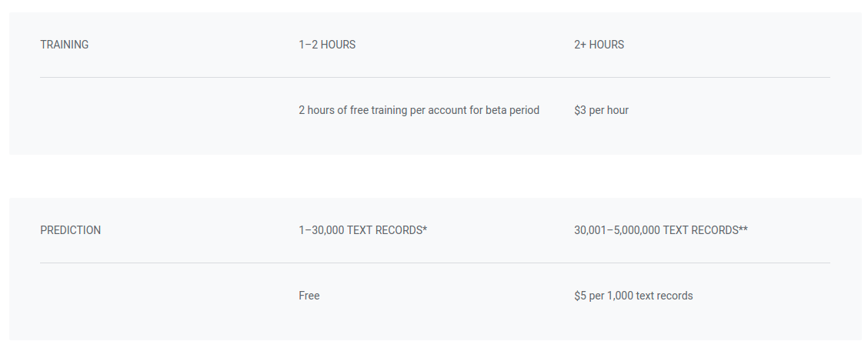The width and height of the screenshot is (868, 348).
Task: Click the divider line in the Training table
Action: tap(435, 78)
